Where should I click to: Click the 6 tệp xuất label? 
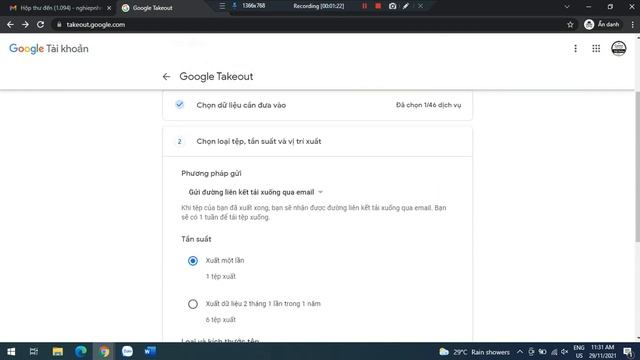[x=221, y=320]
